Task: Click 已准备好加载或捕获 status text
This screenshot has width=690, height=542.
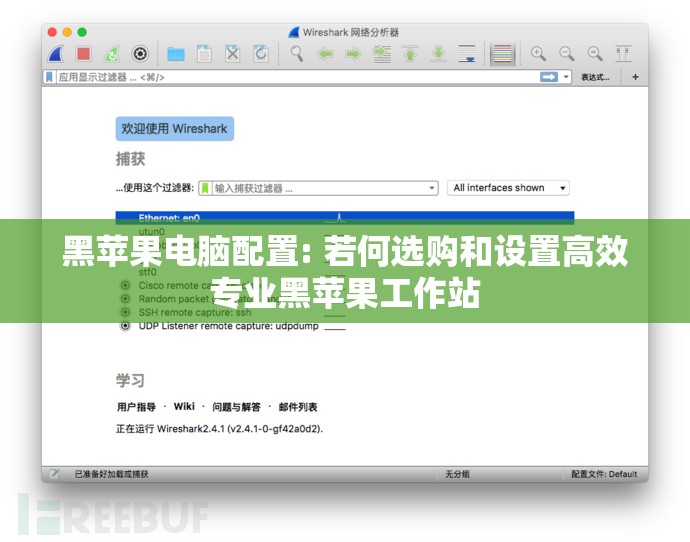Action: tap(111, 474)
